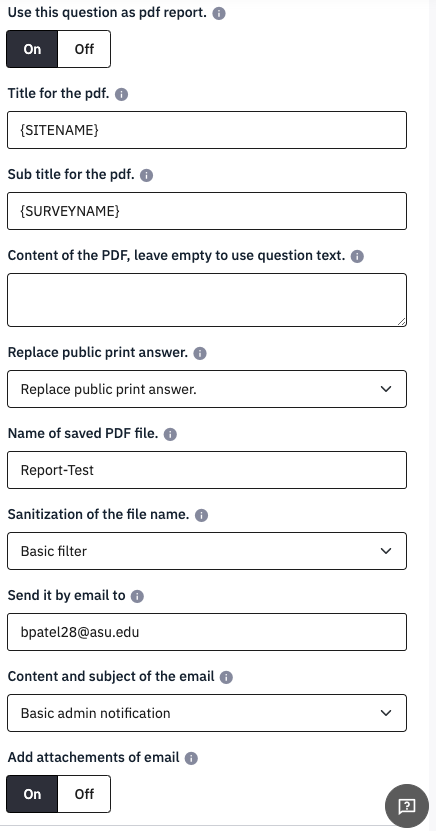436x831 pixels.
Task: Turn Off 'Use this question as pdf report'
Action: pyautogui.click(x=84, y=49)
